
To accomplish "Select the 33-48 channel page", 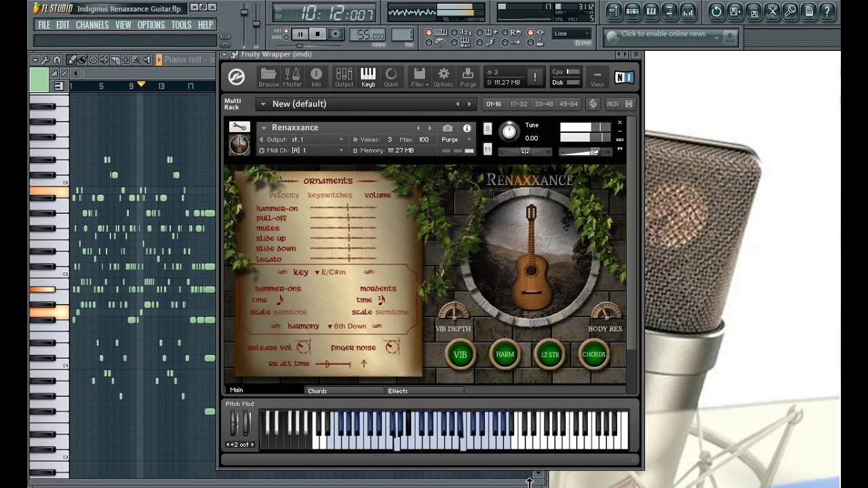I will 544,104.
